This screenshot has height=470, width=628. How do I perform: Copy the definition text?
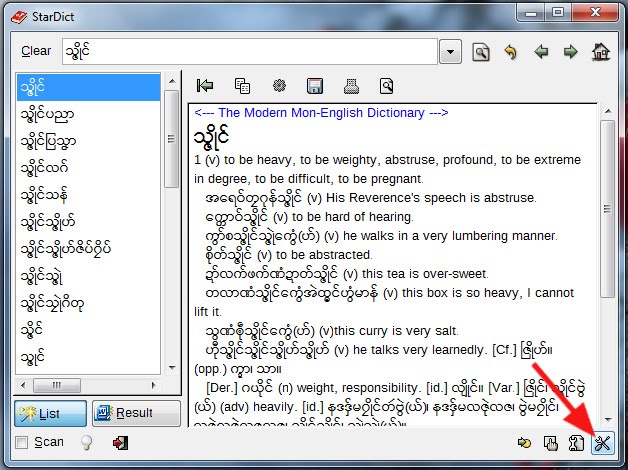pyautogui.click(x=241, y=86)
